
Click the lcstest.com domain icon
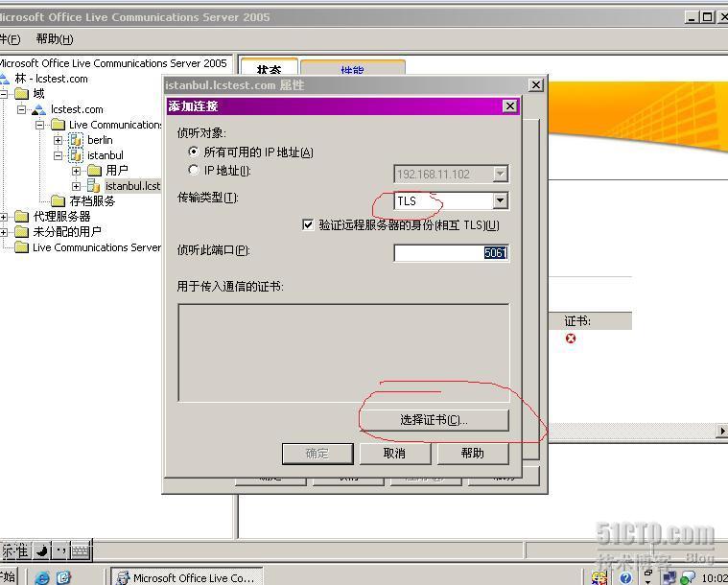tap(39, 109)
